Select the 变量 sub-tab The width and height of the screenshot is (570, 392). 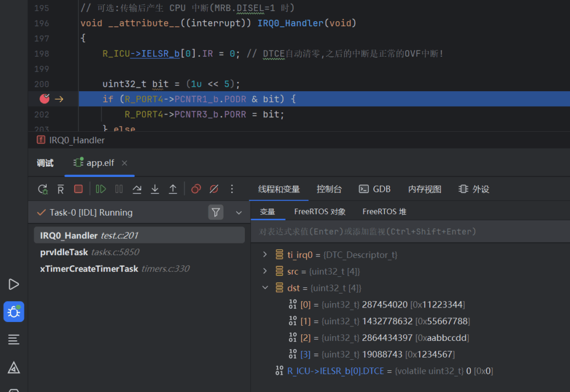point(268,212)
